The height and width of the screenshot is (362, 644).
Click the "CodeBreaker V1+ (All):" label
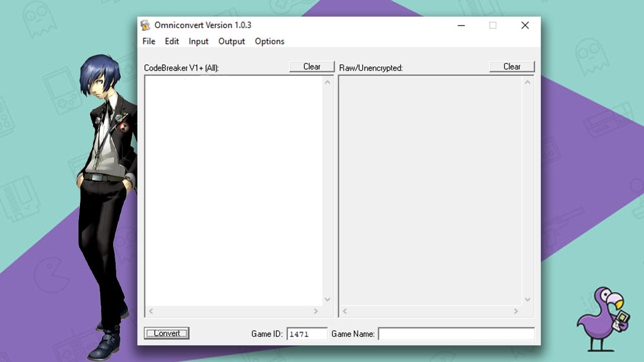[x=182, y=68]
